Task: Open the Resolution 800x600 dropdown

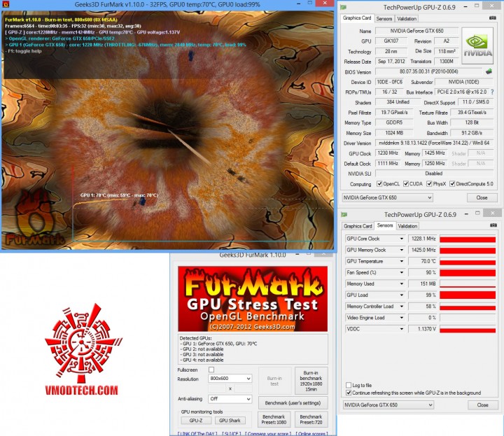Action: click(x=230, y=379)
